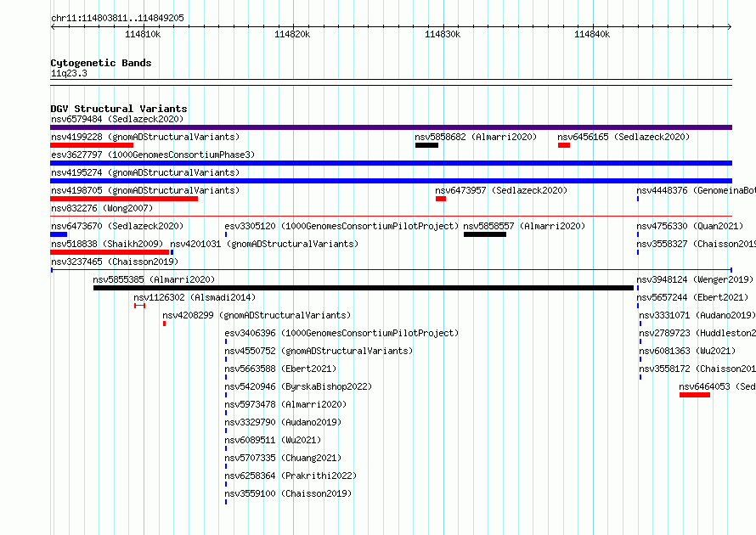This screenshot has height=535, width=756.
Task: Open nsv4198705 (gnomADStructuralVariants) label
Action: pos(145,190)
